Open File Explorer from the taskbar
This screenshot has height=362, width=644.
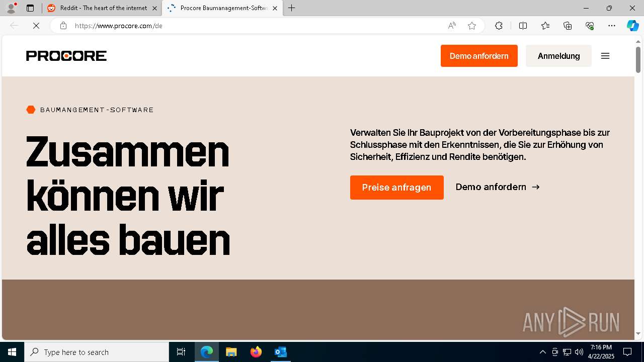click(231, 352)
